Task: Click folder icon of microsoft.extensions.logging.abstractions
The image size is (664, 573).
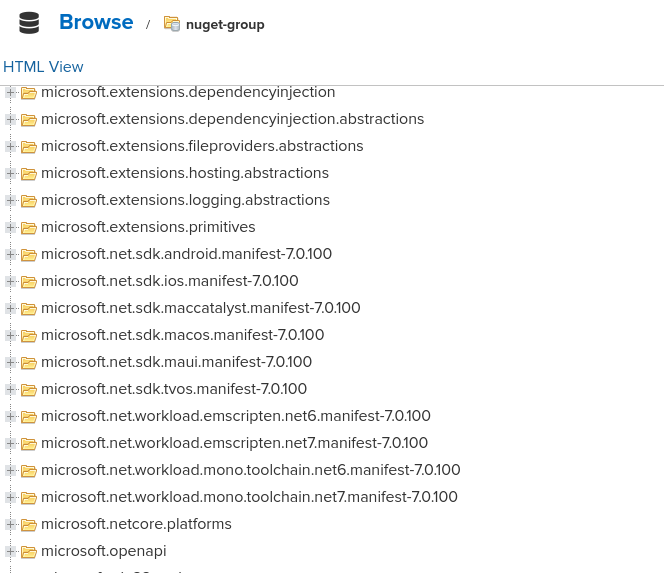Action: [x=29, y=201]
